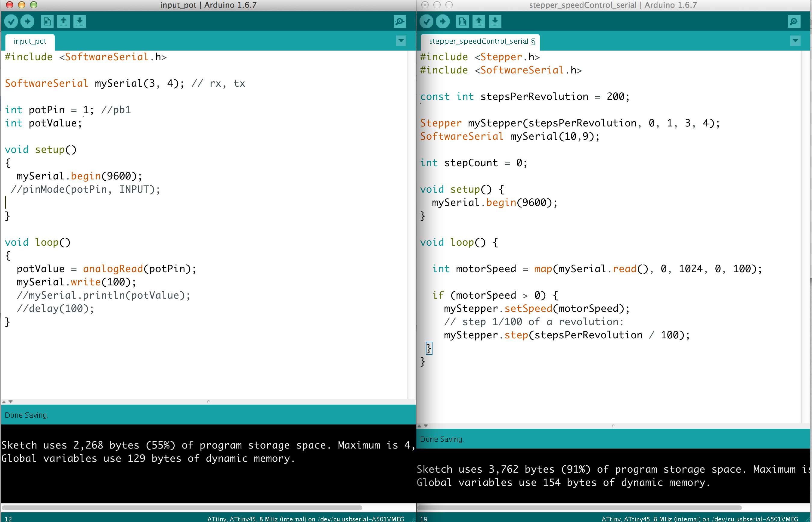Open Serial Monitor in stepper_speedControl_serial window
The image size is (812, 522).
(794, 22)
